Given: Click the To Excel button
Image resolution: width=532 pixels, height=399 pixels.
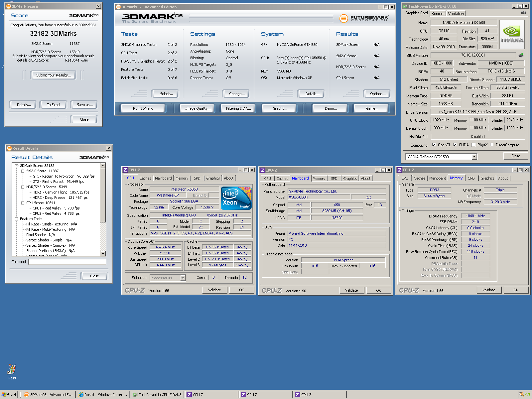Looking at the screenshot, I should click(53, 105).
